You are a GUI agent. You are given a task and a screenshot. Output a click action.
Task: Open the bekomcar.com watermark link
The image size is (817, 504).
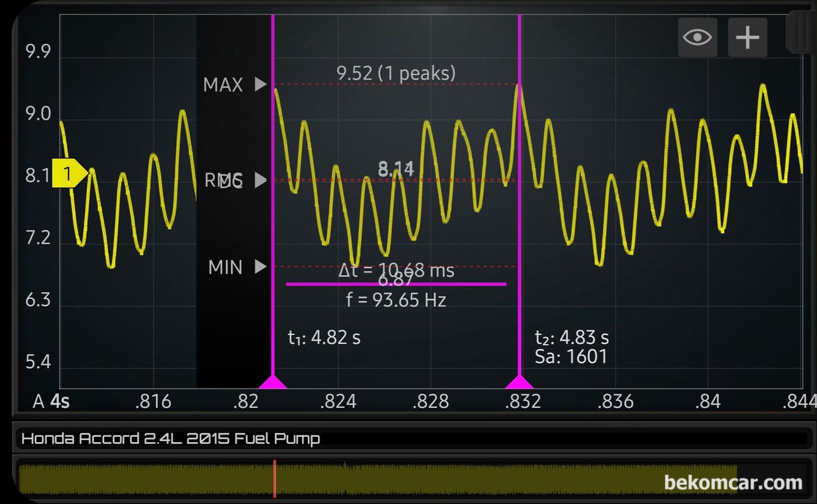(733, 483)
